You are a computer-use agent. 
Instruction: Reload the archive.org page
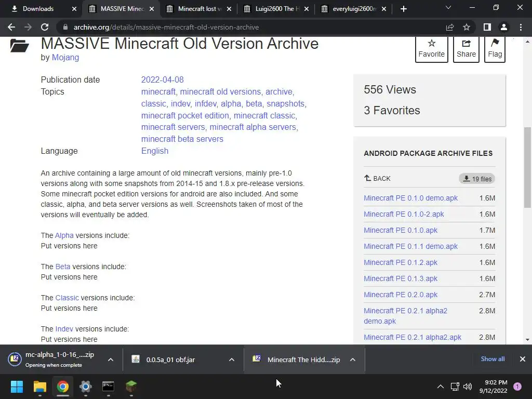45,27
